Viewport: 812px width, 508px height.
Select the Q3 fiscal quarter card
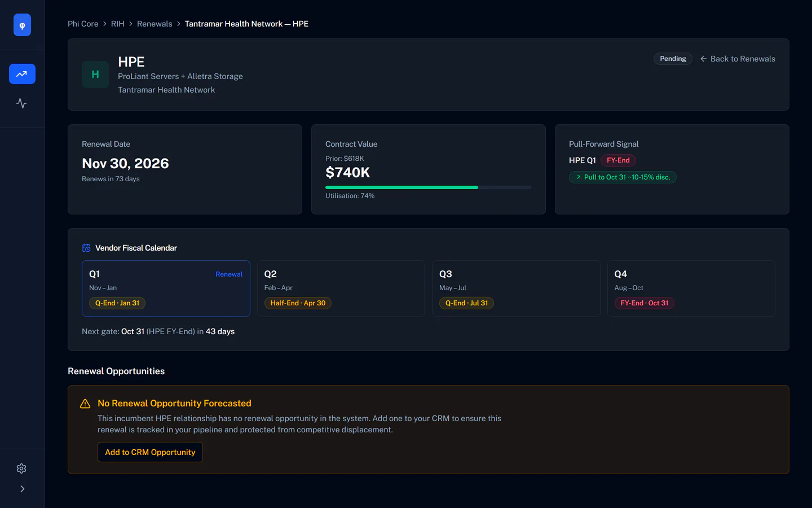click(x=516, y=288)
